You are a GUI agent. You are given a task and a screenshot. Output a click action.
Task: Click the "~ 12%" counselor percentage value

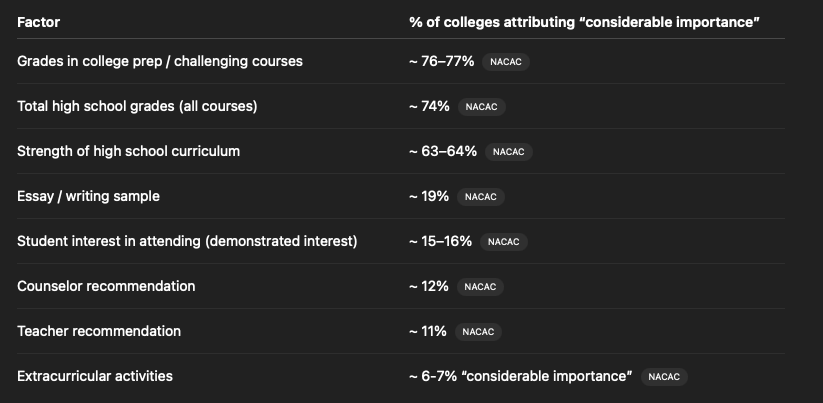pyautogui.click(x=429, y=286)
